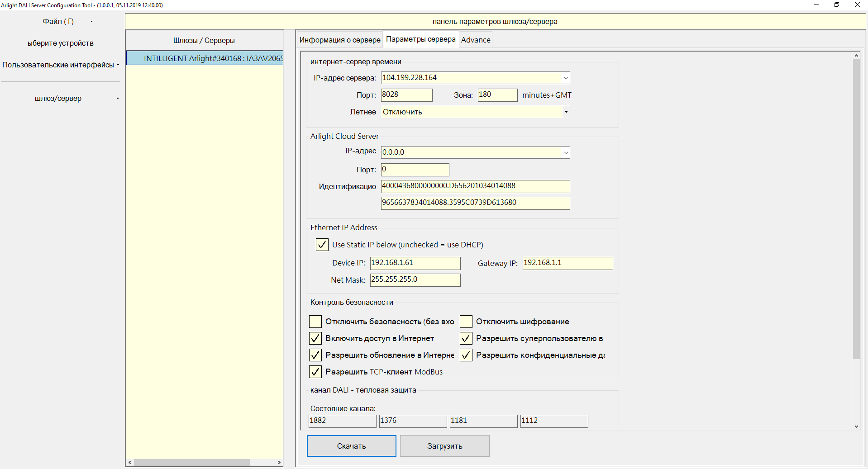The height and width of the screenshot is (469, 868).
Task: Switch to Информация о сервере tab
Action: [339, 40]
